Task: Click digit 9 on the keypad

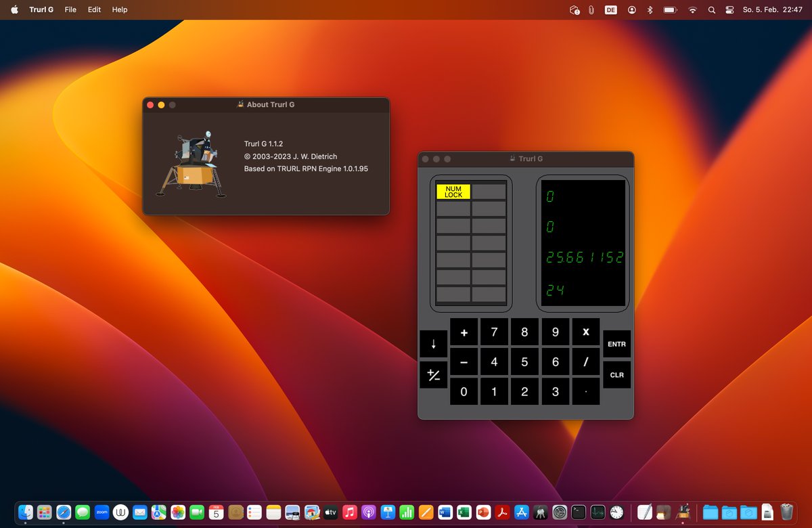Action: [556, 332]
